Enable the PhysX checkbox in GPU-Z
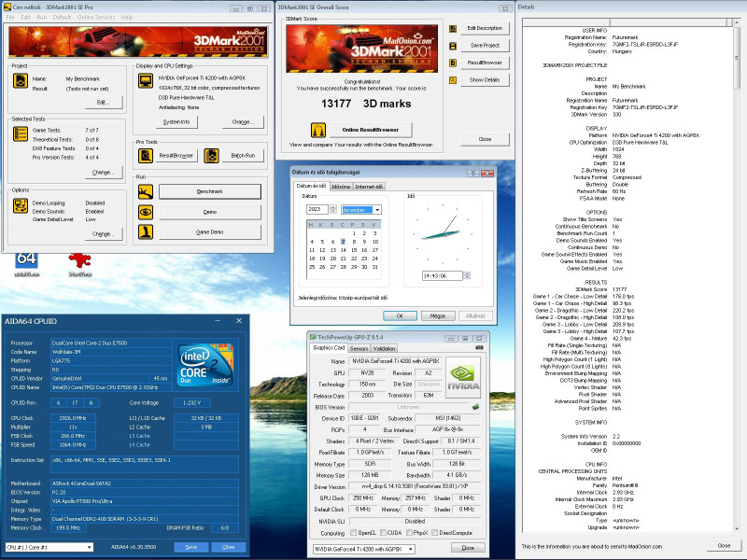This screenshot has width=747, height=560. [x=408, y=533]
